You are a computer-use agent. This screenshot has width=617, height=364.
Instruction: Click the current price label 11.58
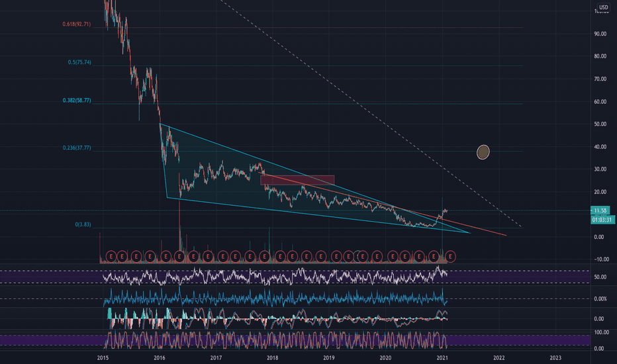(600, 210)
